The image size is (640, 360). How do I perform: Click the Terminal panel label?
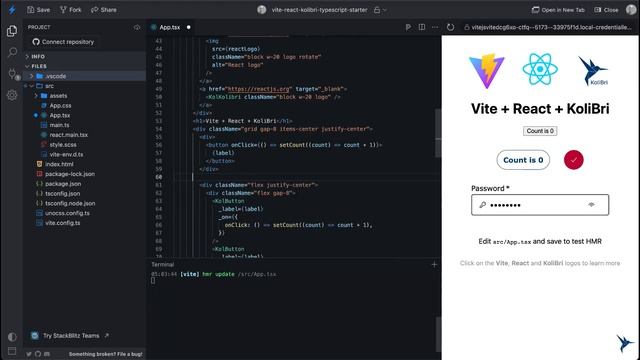pos(162,264)
